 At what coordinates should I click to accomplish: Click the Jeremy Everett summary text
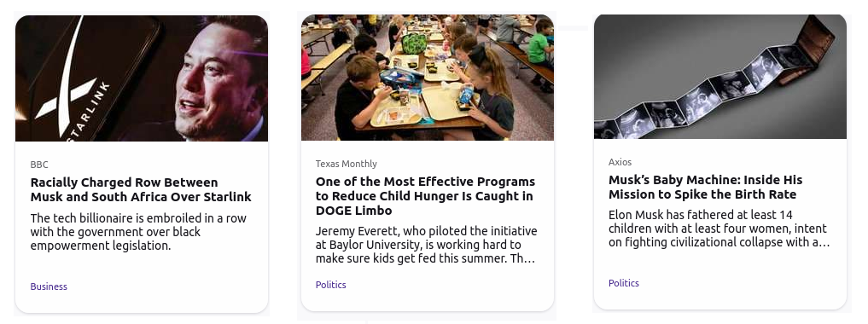point(426,245)
